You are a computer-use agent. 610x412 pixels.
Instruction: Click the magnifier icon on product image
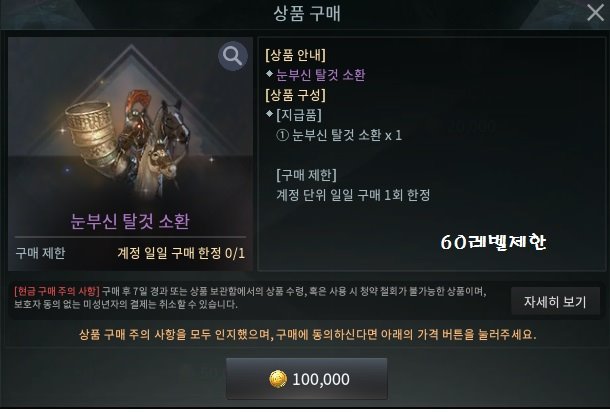pos(233,56)
